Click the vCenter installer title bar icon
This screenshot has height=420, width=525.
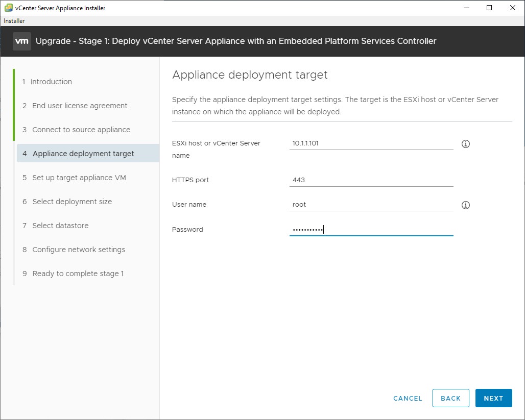[x=8, y=8]
